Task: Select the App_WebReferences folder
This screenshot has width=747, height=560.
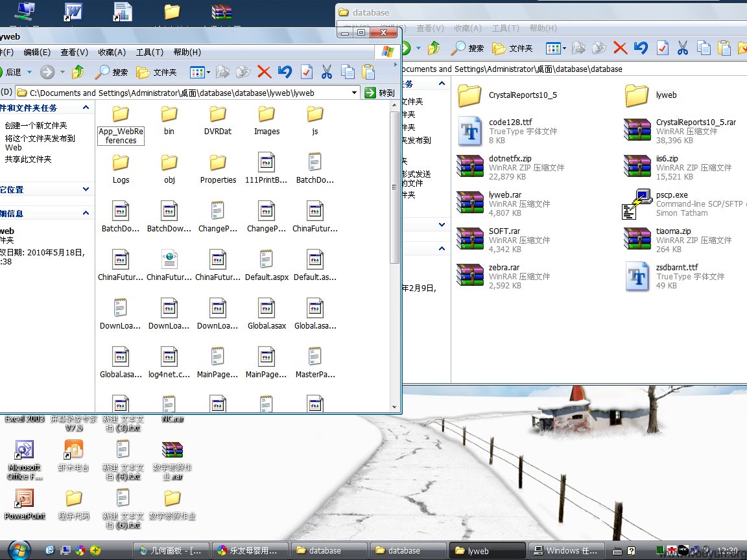Action: 121,124
